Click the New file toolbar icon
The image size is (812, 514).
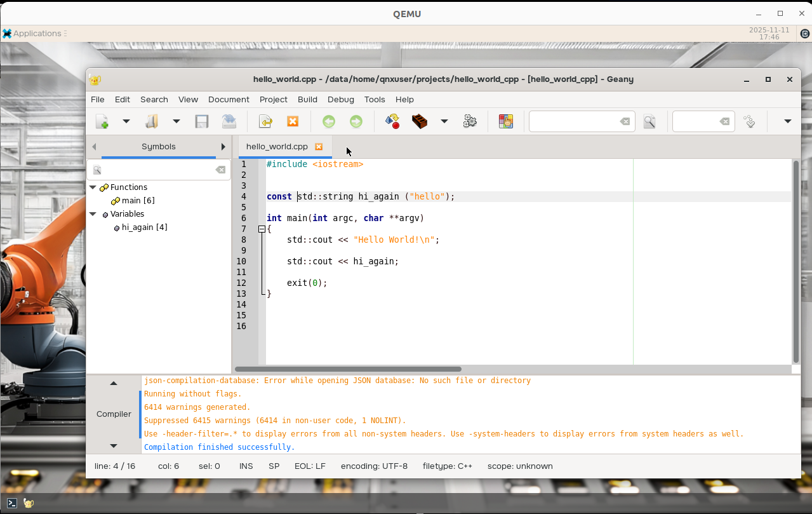pos(102,121)
